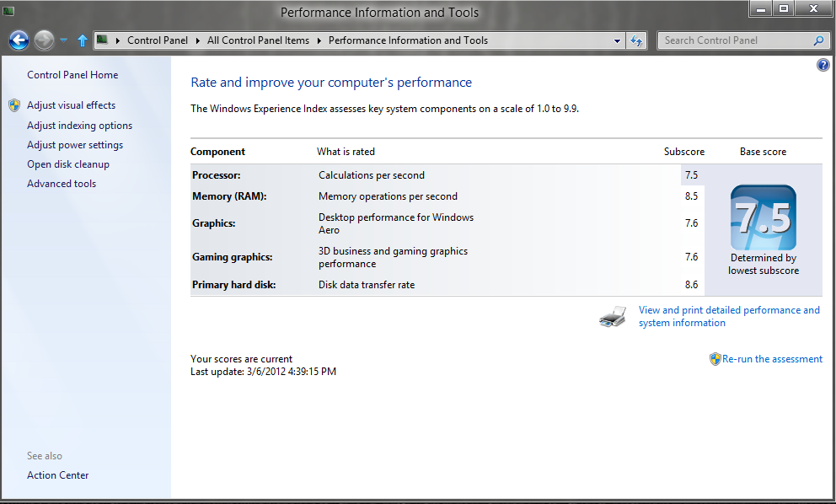Click the Processor subscore 7.5
The height and width of the screenshot is (504, 836).
pos(692,175)
